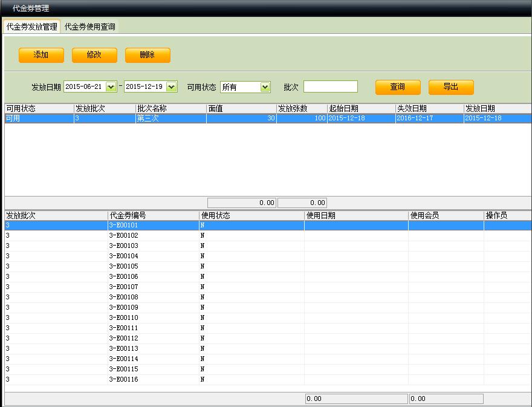
Task: Switch to 代金券发放管理 tab
Action: coord(32,27)
